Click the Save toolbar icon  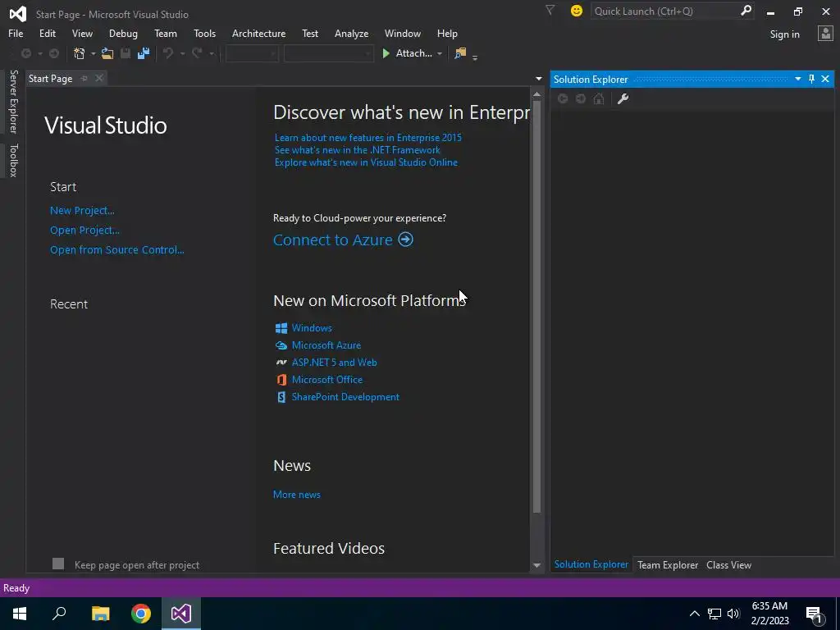pyautogui.click(x=126, y=53)
